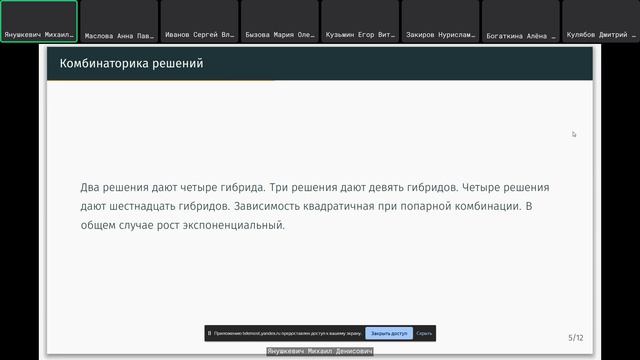The height and width of the screenshot is (360, 640).
Task: Click the screen-sharing notification message text
Action: [x=288, y=333]
